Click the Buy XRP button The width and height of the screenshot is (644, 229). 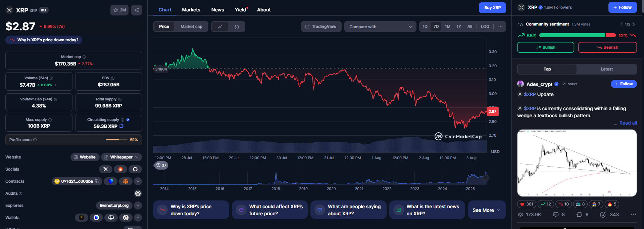pos(492,7)
